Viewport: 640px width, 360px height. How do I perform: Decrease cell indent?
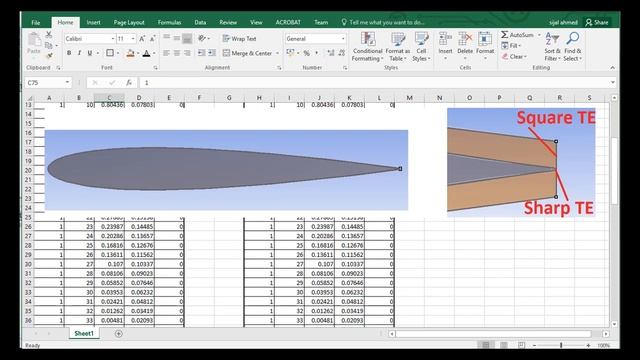click(202, 53)
